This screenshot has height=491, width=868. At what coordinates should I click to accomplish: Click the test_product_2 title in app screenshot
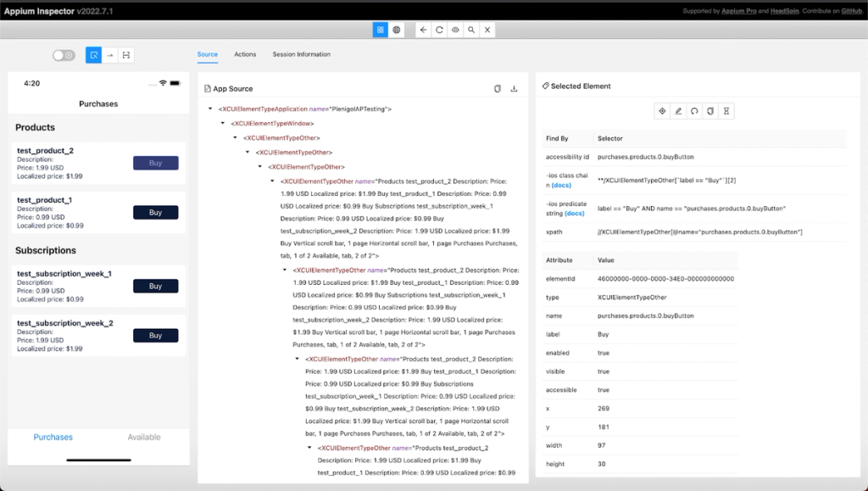[46, 151]
